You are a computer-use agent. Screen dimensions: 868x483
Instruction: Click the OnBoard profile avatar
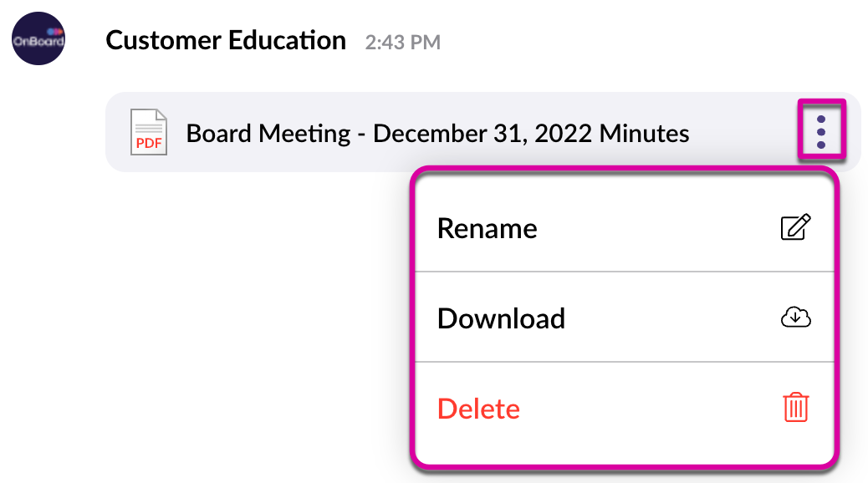(x=38, y=39)
